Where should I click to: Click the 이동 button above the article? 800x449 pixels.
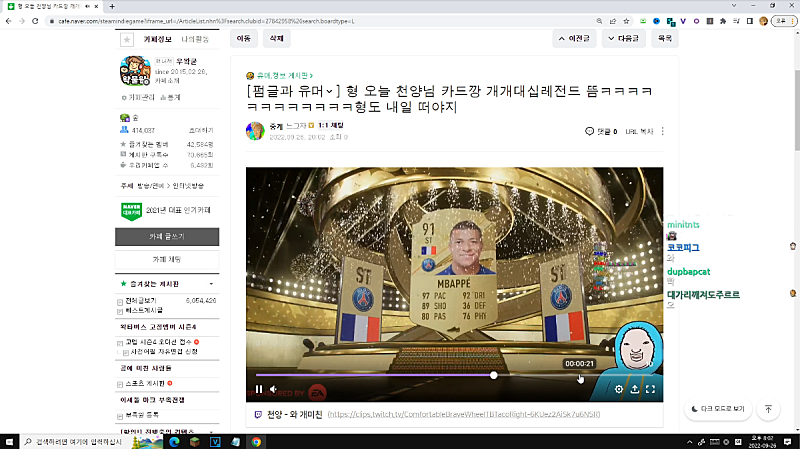[244, 38]
